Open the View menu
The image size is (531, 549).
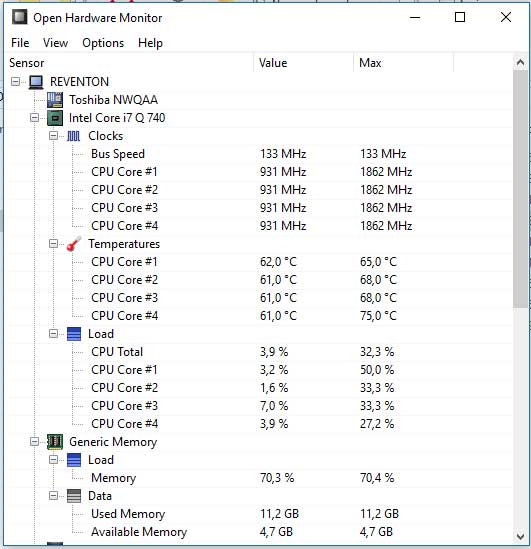[55, 43]
